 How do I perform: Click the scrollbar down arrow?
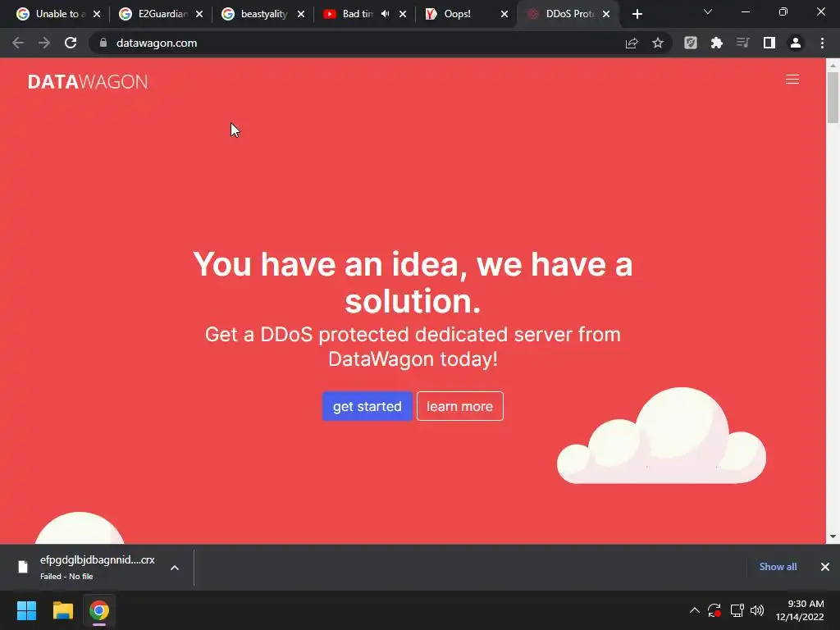coord(833,536)
